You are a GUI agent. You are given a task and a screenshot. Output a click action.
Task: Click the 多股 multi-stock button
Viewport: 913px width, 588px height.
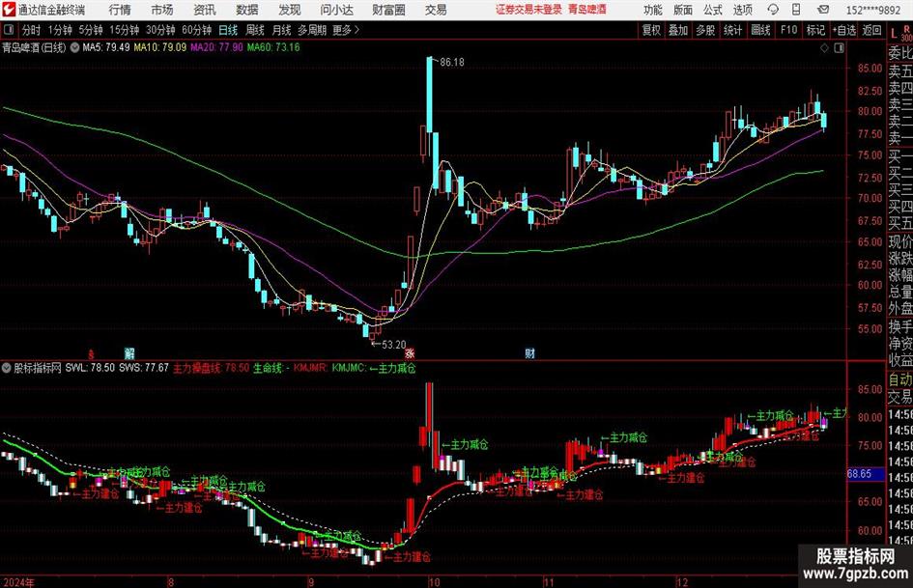coord(705,30)
